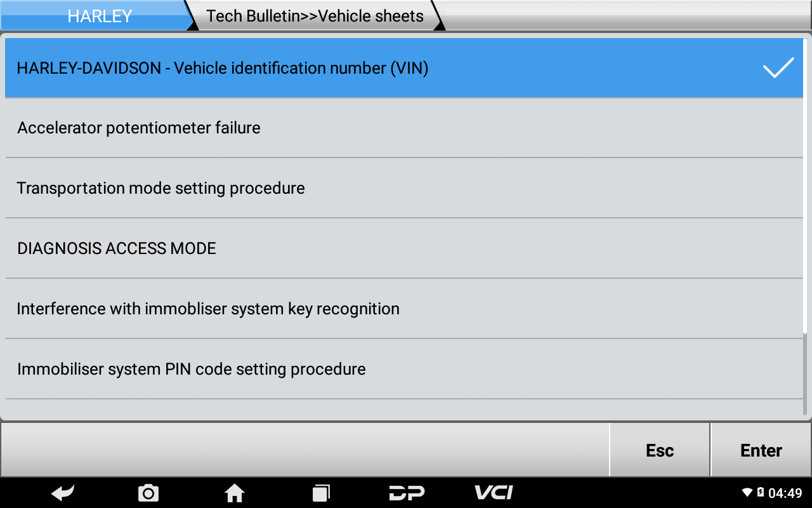Open recent apps overview icon
The height and width of the screenshot is (508, 812).
[321, 493]
